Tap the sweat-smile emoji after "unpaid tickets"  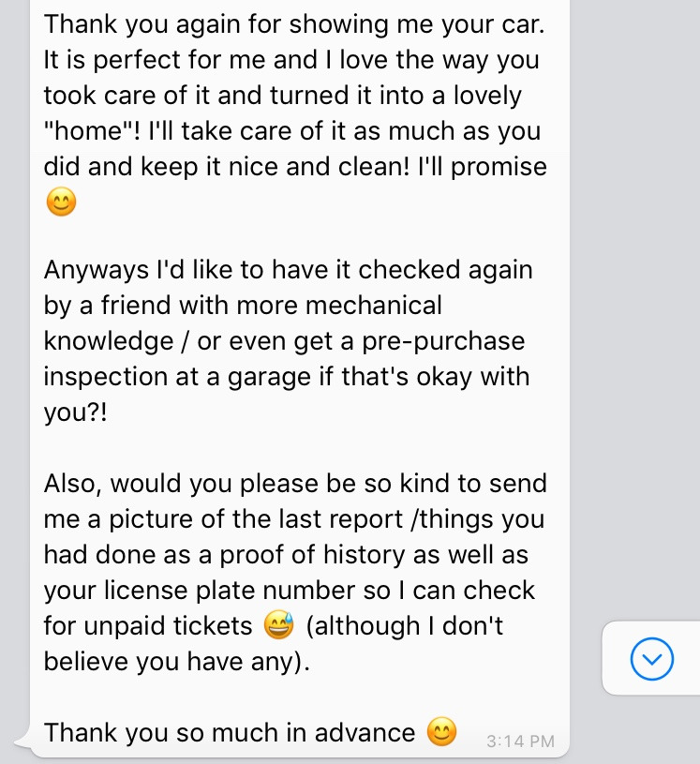tap(278, 625)
